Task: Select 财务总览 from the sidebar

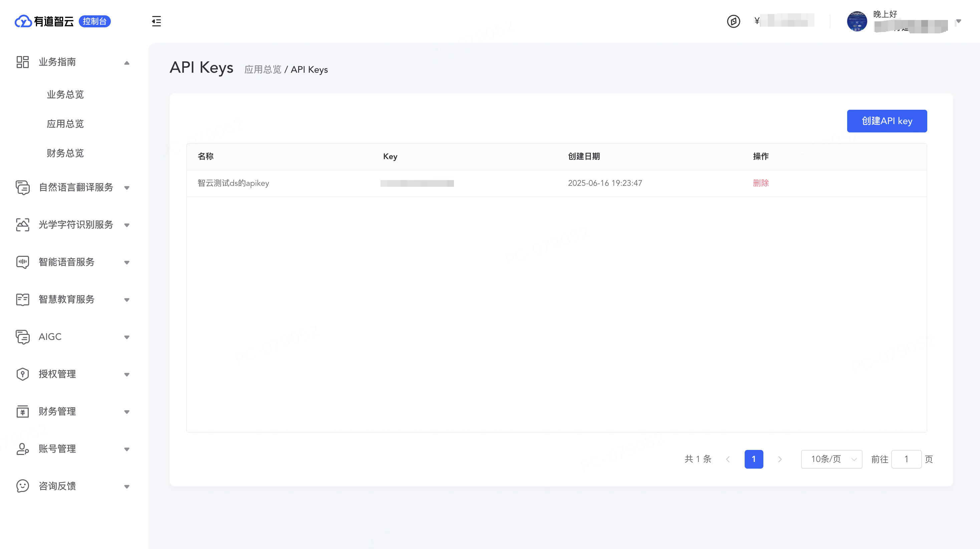Action: click(x=65, y=153)
